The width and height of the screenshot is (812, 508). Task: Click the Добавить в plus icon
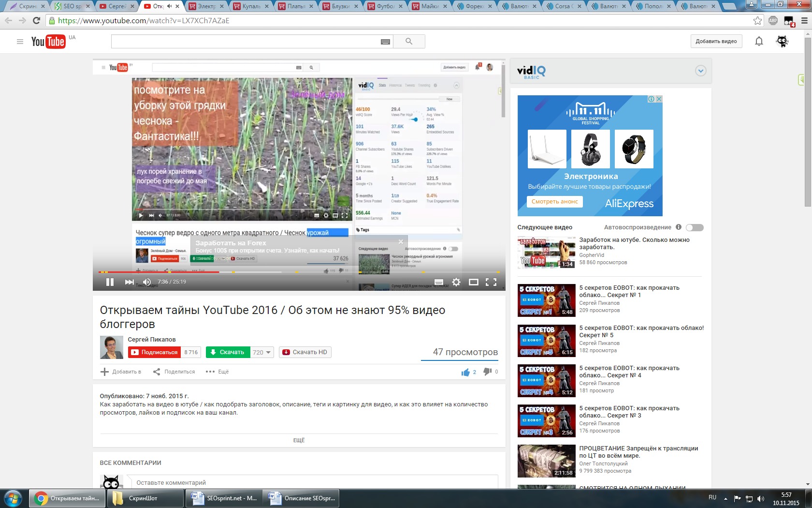(x=104, y=372)
